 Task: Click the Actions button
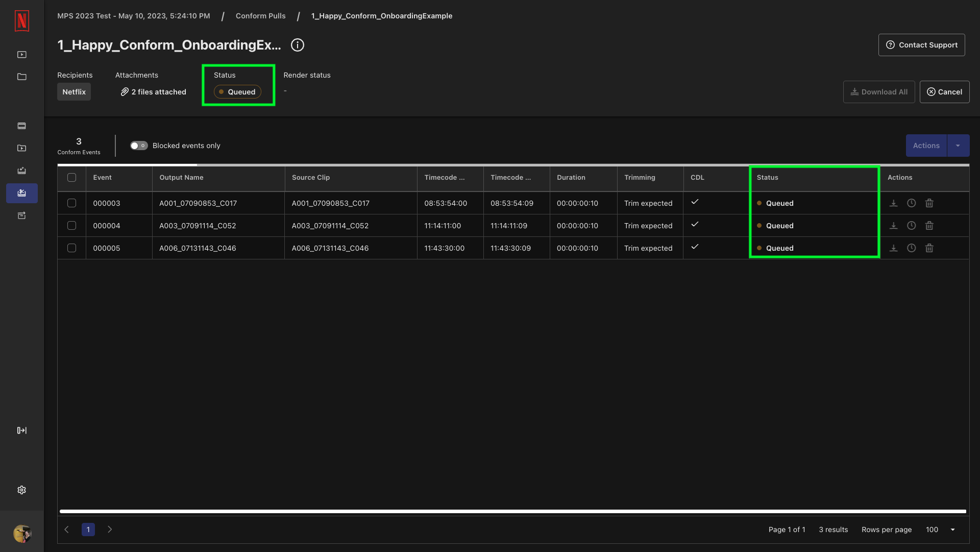coord(926,146)
